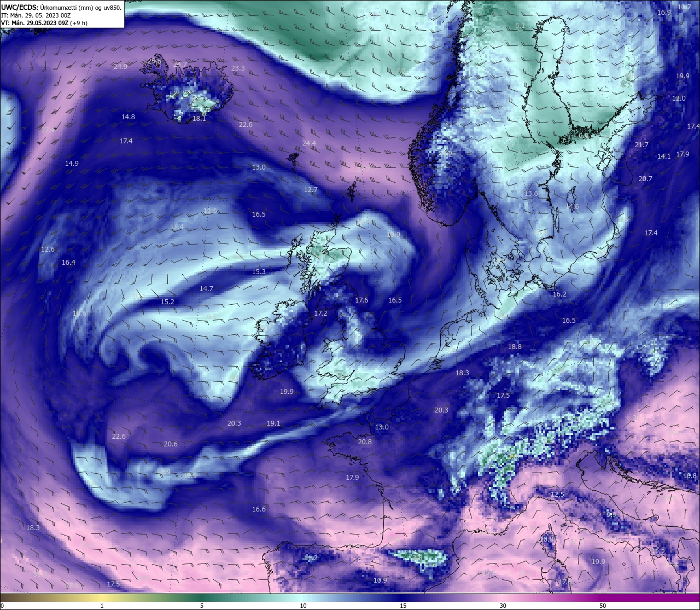
Task: Select the 11.2 value over Portugal
Action: [311, 558]
